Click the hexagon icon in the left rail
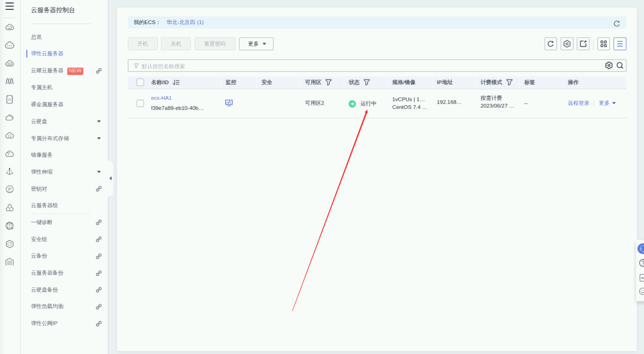 pyautogui.click(x=10, y=244)
